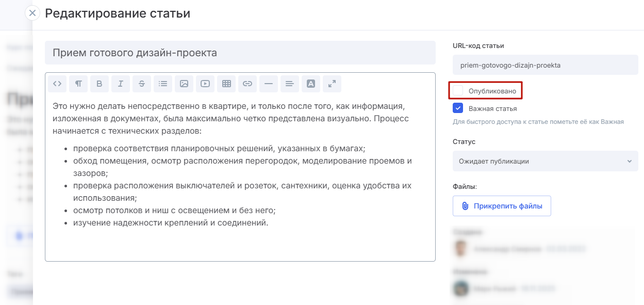644x305 pixels.
Task: Switch editor to HTML code view
Action: [57, 84]
